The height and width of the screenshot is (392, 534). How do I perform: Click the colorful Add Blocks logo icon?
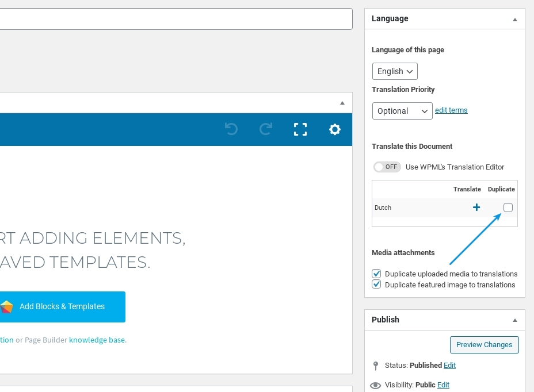(x=6, y=307)
